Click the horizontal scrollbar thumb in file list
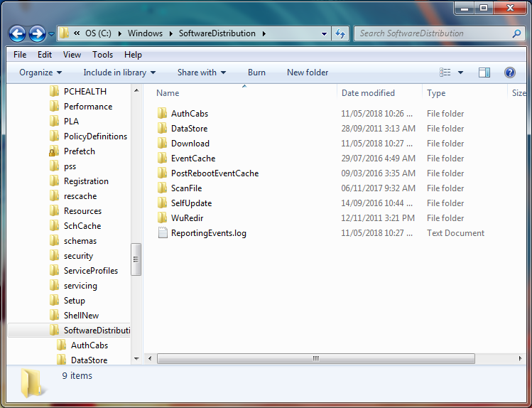Image resolution: width=532 pixels, height=408 pixels. tap(316, 358)
